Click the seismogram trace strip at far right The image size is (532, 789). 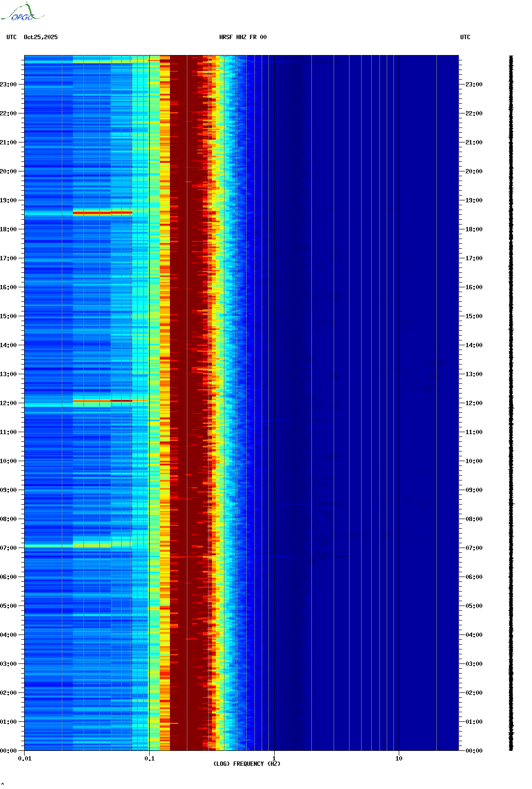pos(511,403)
